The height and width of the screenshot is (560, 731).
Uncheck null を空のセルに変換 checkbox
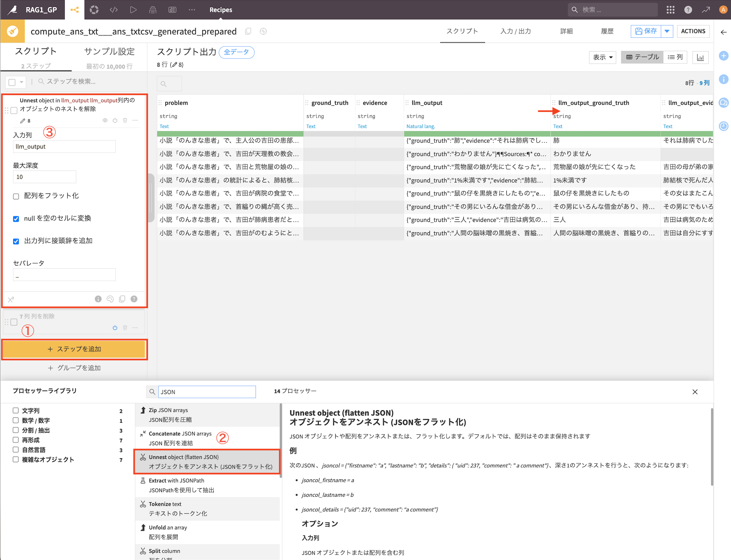tap(16, 219)
